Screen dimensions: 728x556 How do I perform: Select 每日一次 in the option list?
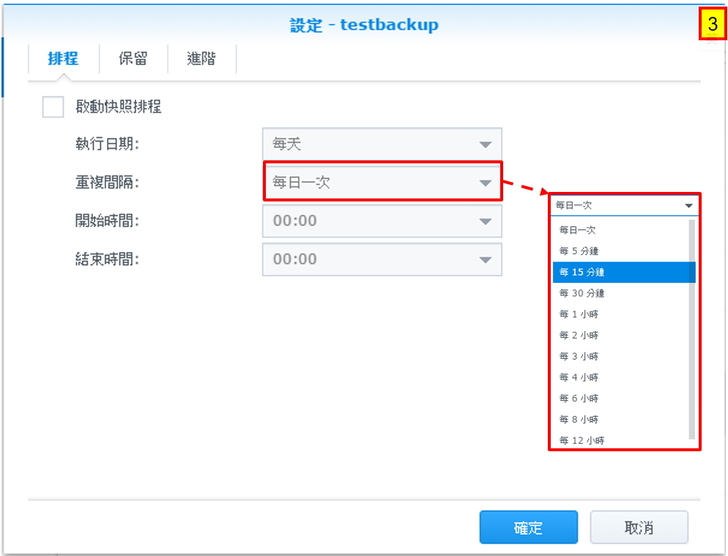[621, 230]
